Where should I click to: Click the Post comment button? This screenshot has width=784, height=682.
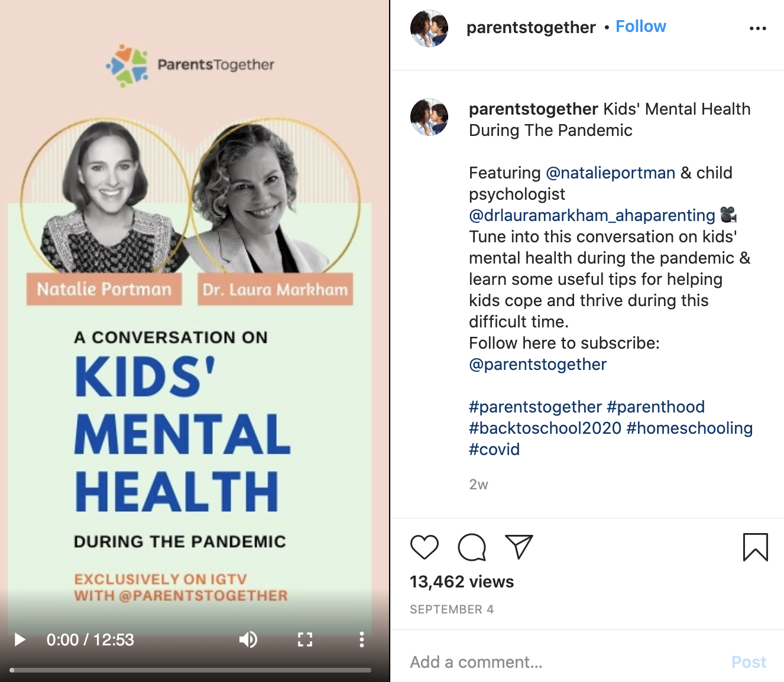coord(749,662)
